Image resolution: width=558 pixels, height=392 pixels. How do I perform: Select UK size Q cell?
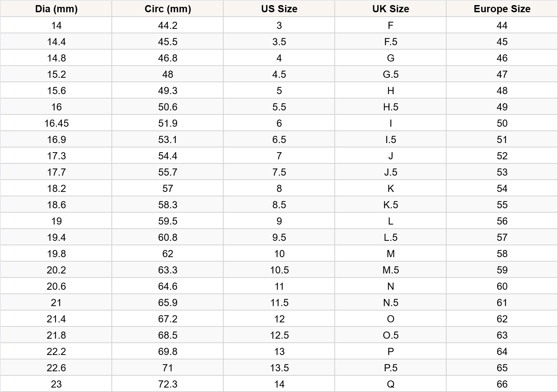click(390, 384)
